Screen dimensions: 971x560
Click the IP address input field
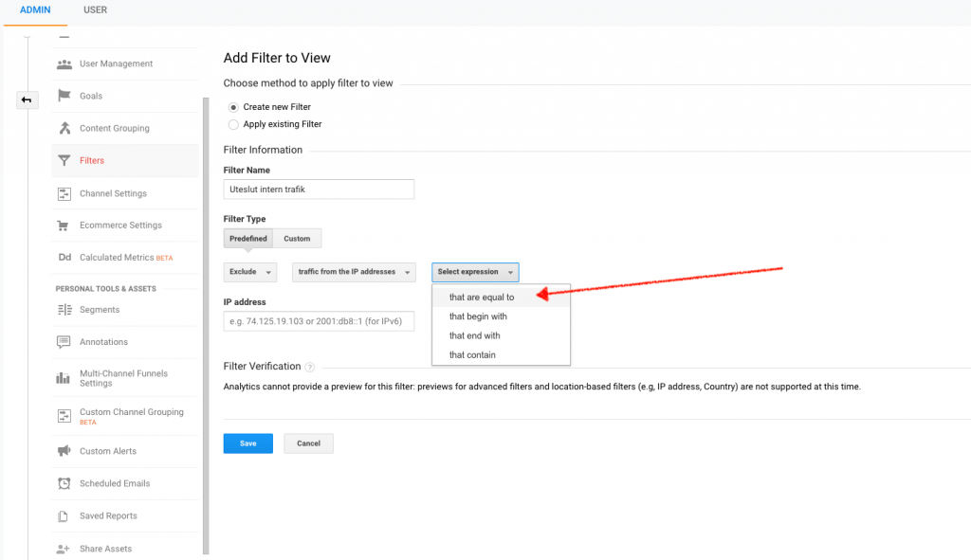click(319, 321)
